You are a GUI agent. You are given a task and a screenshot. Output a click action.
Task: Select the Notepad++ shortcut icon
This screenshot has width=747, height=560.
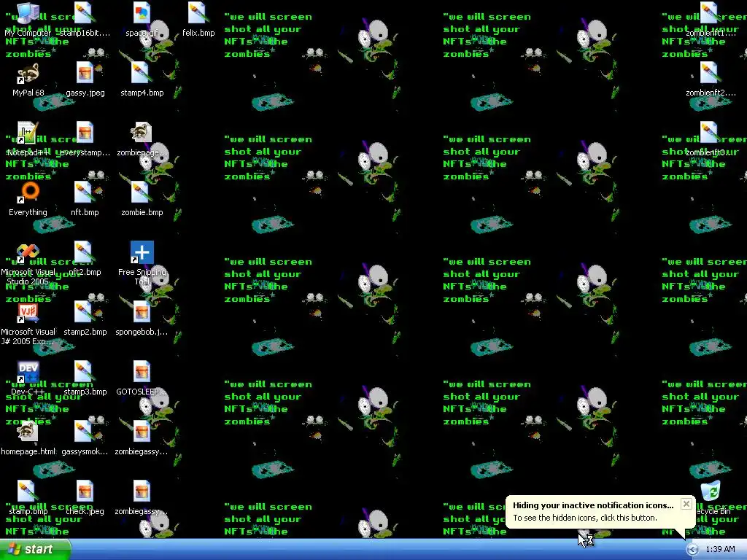coord(28,133)
